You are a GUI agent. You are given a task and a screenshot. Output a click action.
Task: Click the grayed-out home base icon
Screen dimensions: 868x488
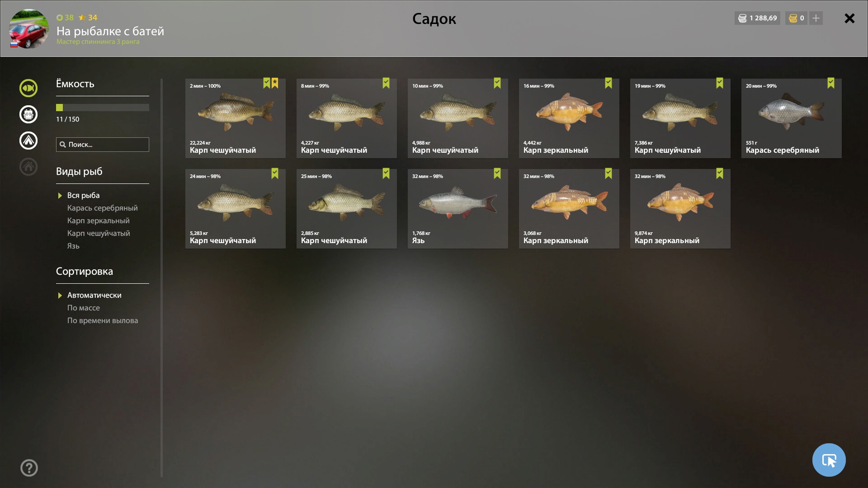[28, 167]
